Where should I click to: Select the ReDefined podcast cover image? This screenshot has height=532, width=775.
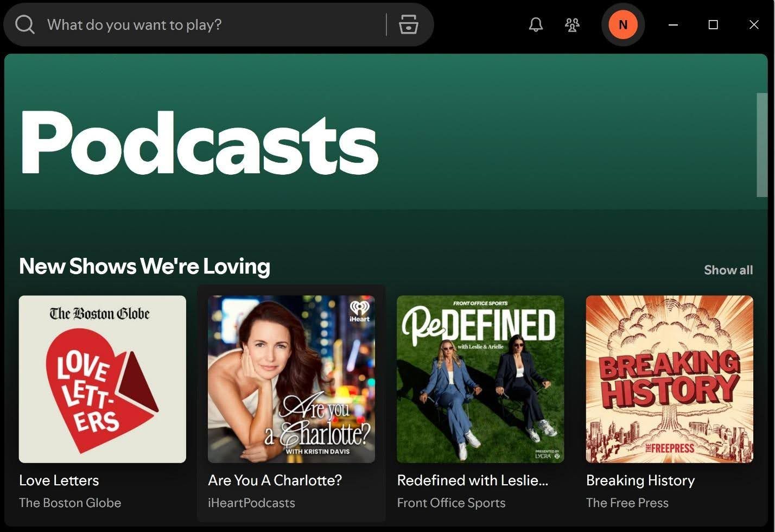[x=480, y=379]
